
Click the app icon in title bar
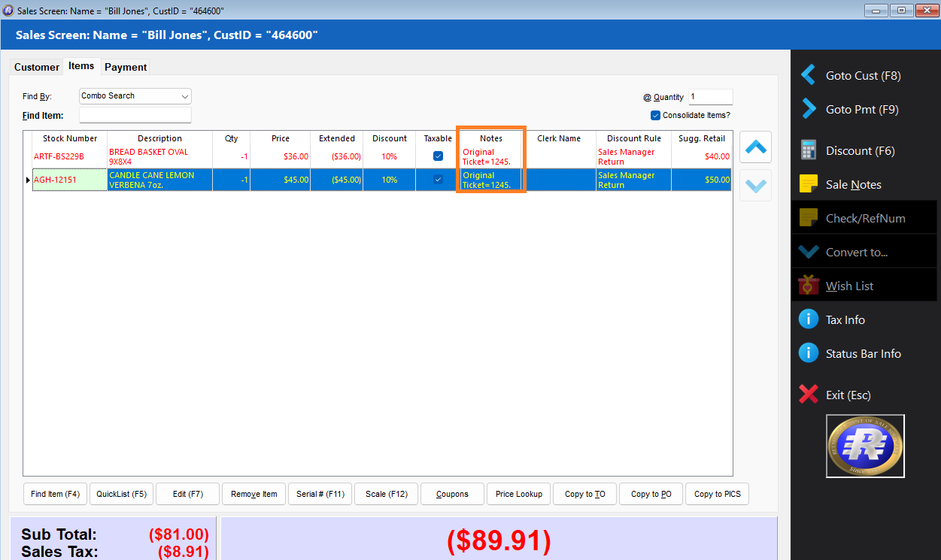pyautogui.click(x=8, y=11)
